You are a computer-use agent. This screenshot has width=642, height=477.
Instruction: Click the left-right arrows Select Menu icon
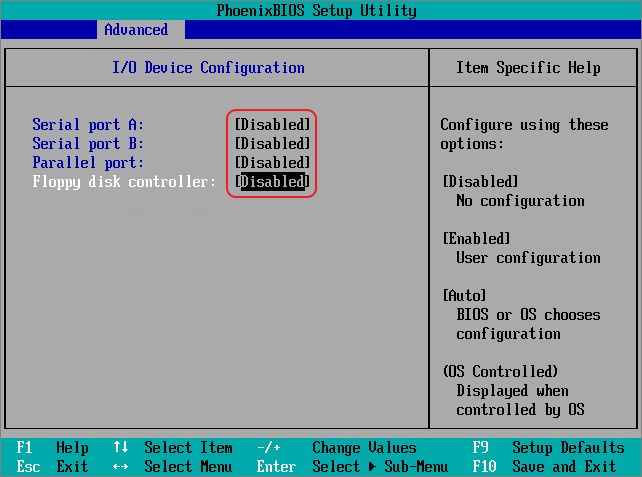pos(121,467)
